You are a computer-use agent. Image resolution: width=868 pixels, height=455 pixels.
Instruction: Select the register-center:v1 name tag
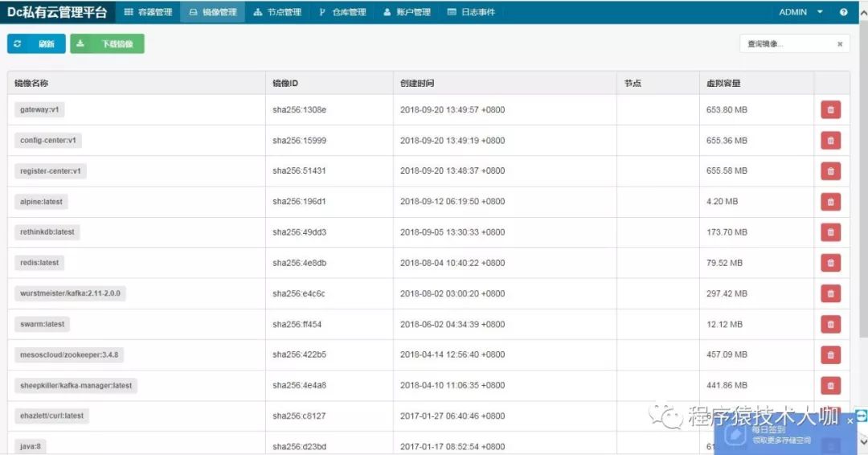[51, 171]
